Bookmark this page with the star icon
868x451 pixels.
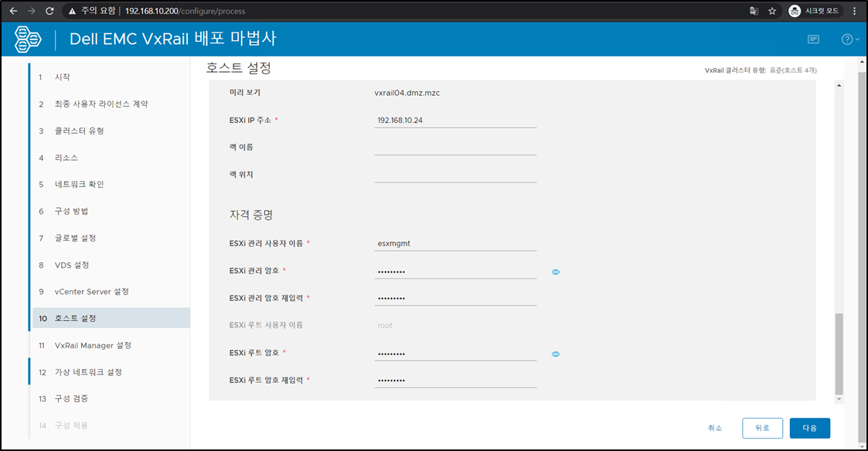coord(772,11)
